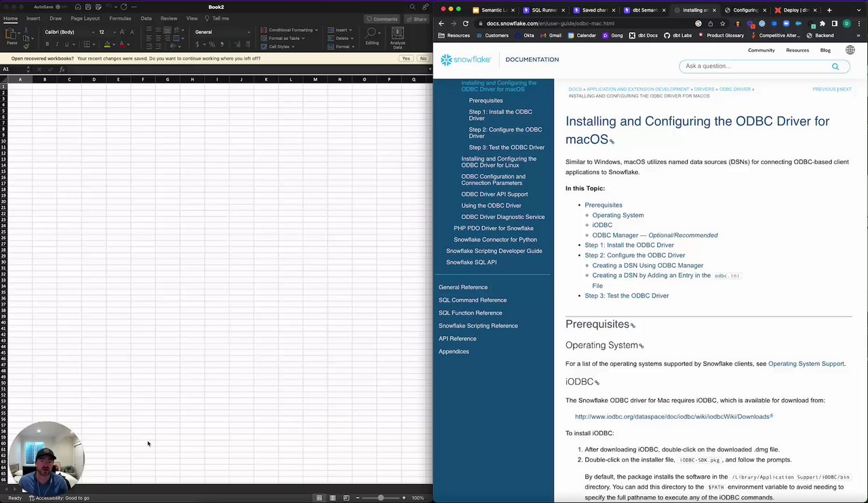Switch to Page Layout view in status bar
868x503 pixels.
pyautogui.click(x=332, y=498)
